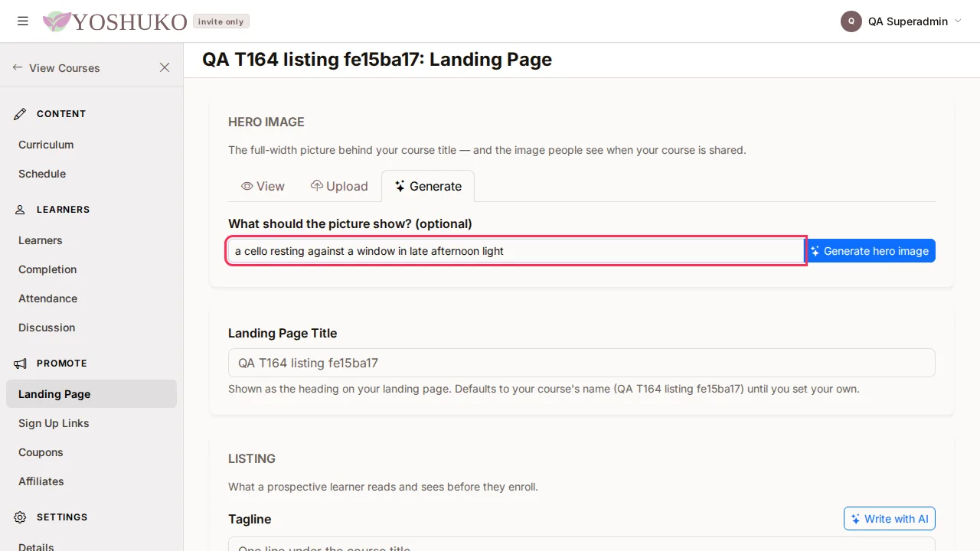Open the Details settings page

36,546
